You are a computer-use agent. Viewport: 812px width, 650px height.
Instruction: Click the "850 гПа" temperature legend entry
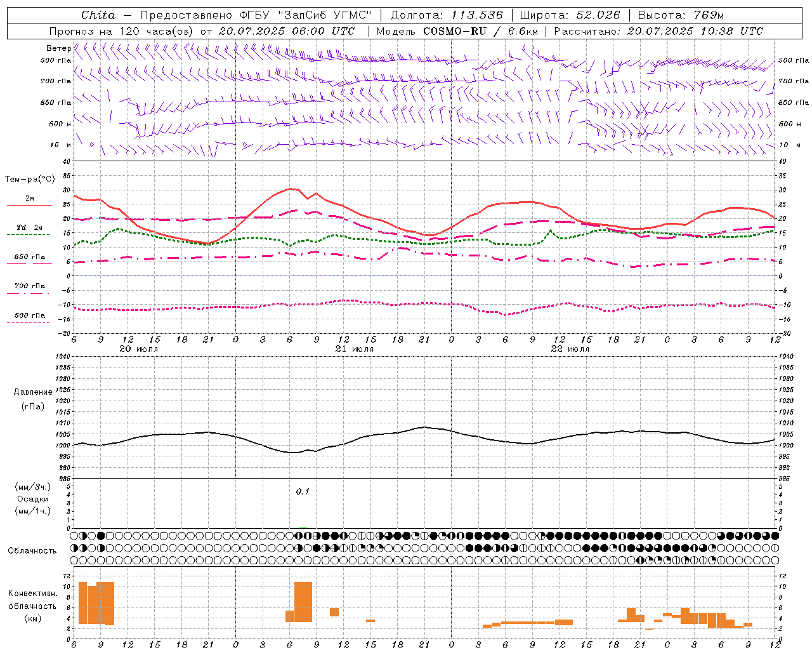tap(29, 257)
